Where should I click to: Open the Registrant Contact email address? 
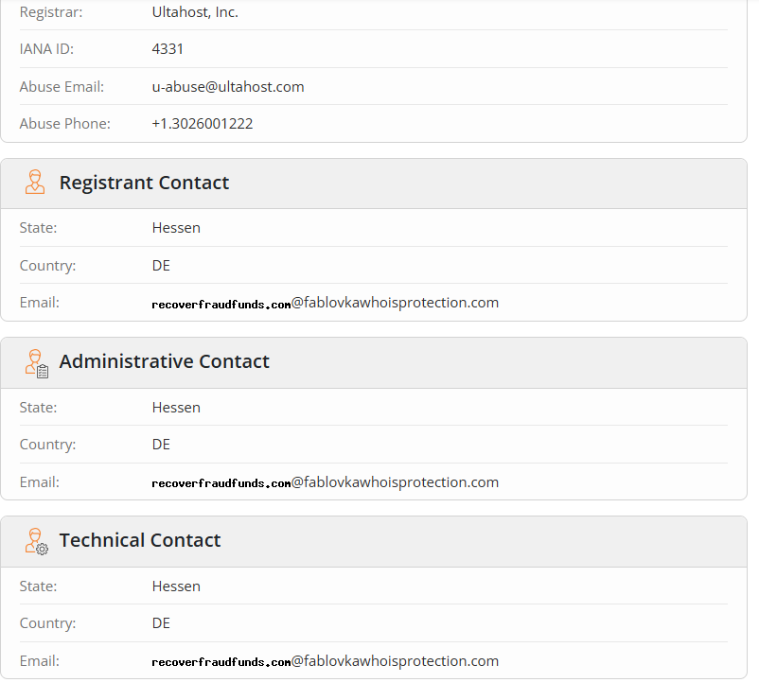pyautogui.click(x=325, y=303)
